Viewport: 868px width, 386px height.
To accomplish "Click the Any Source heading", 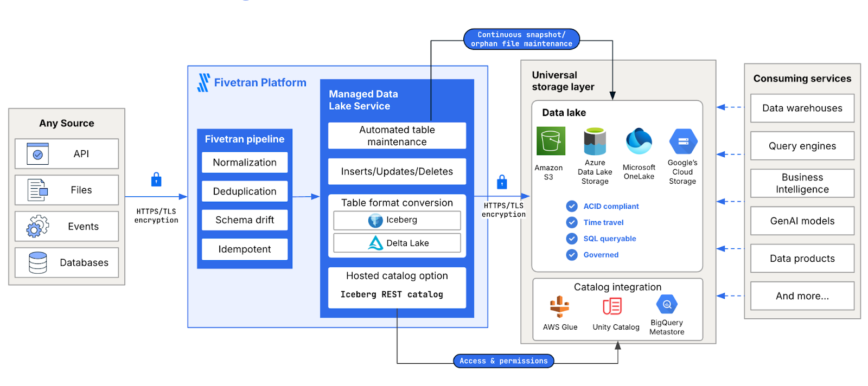I will pos(67,123).
